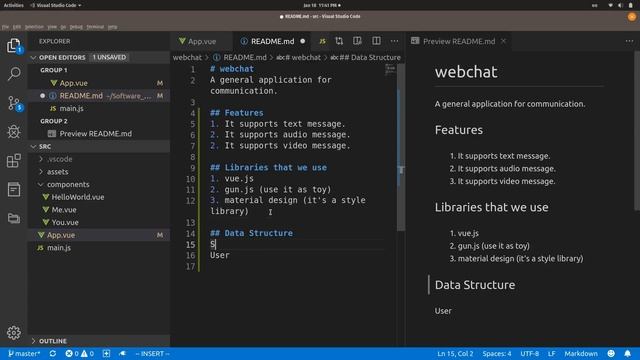
Task: Open errors and warnings count in status bar
Action: 80,353
